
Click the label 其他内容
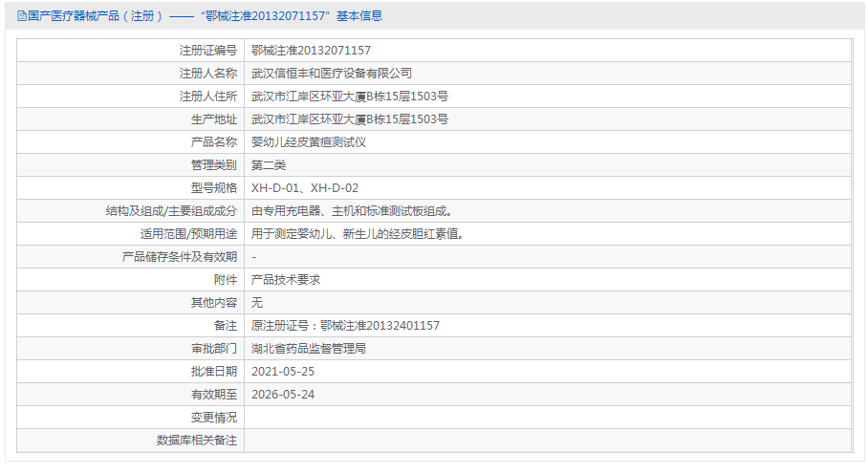coord(214,303)
